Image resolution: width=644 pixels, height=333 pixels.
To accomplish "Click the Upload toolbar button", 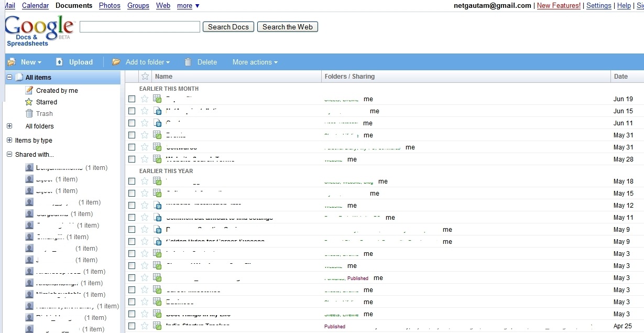I will (x=74, y=62).
